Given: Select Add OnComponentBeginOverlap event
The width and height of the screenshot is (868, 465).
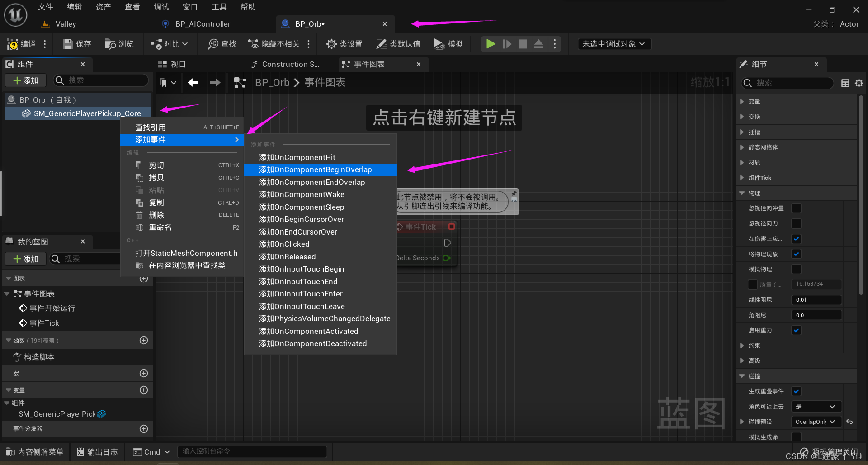Looking at the screenshot, I should [321, 169].
